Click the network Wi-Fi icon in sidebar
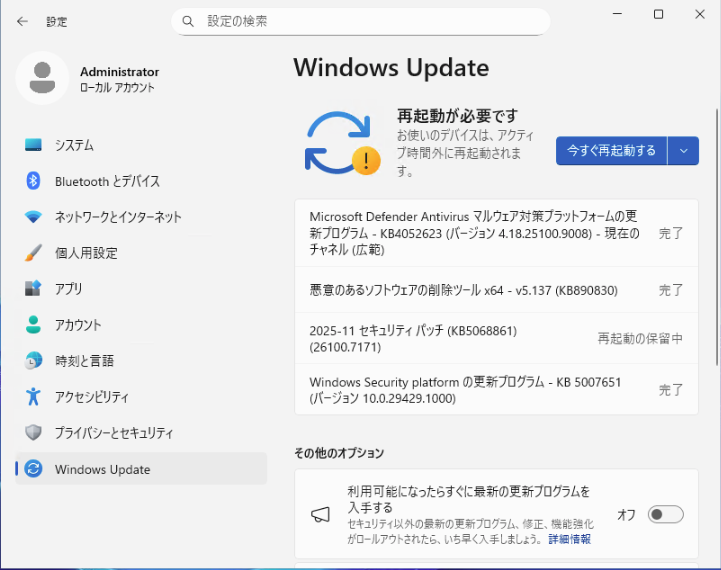721x570 pixels. tap(34, 217)
